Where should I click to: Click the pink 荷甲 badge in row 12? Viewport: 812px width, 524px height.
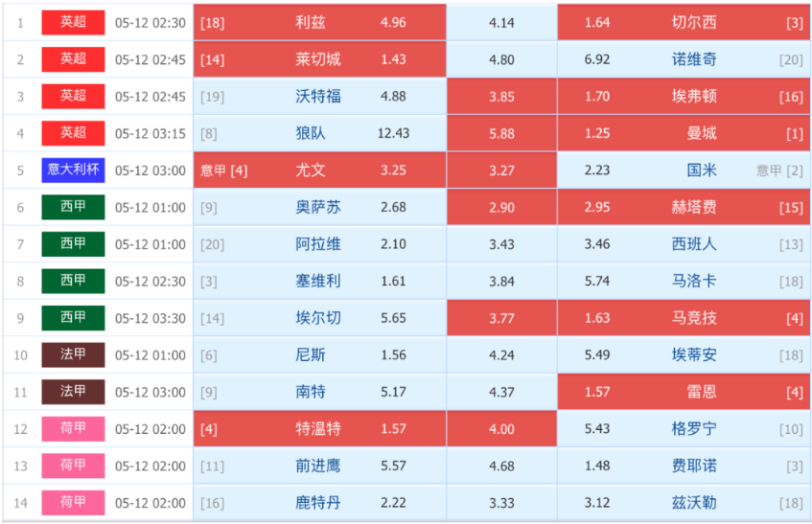pyautogui.click(x=73, y=429)
